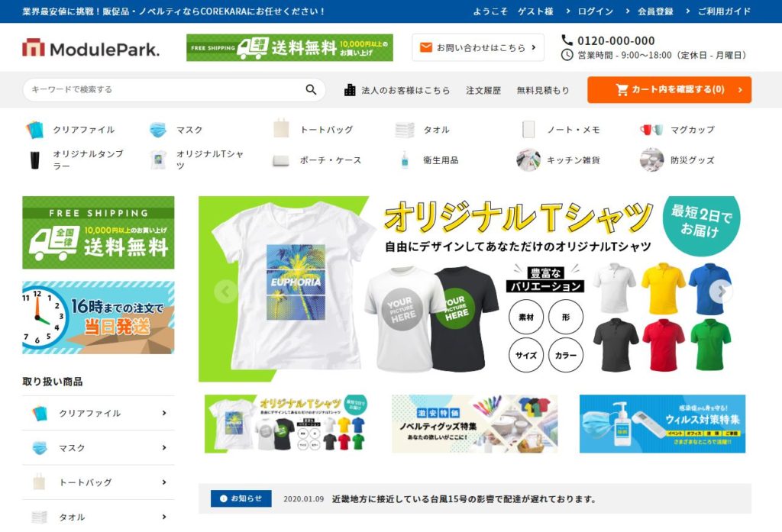Open 会員登録 in the top bar
Viewport: 782px width, 532px height.
[654, 11]
